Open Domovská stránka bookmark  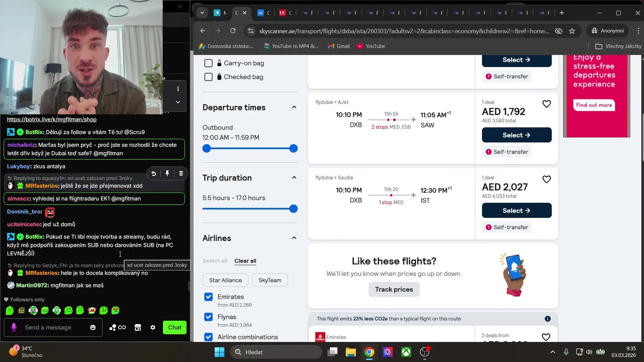226,46
